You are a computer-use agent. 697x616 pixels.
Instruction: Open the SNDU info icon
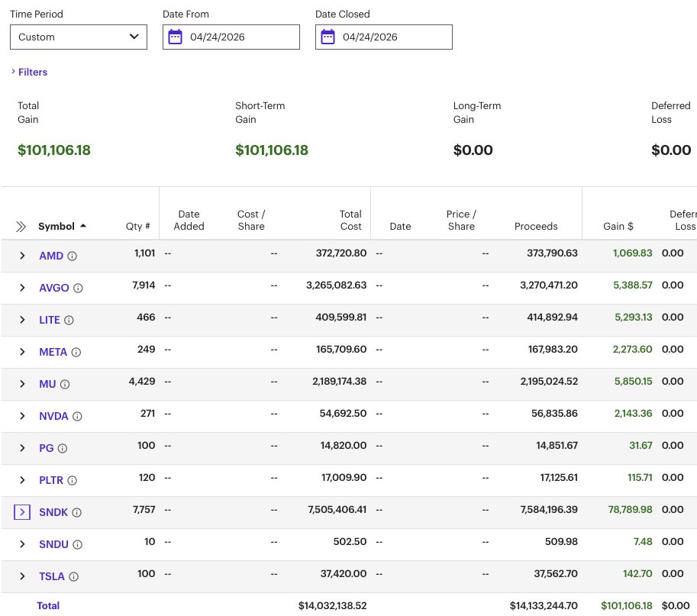tap(77, 544)
